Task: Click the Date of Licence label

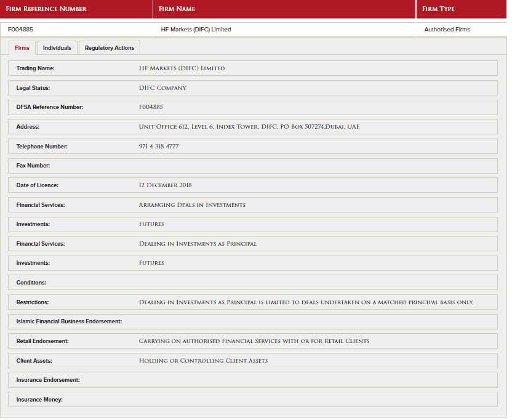Action: 37,185
